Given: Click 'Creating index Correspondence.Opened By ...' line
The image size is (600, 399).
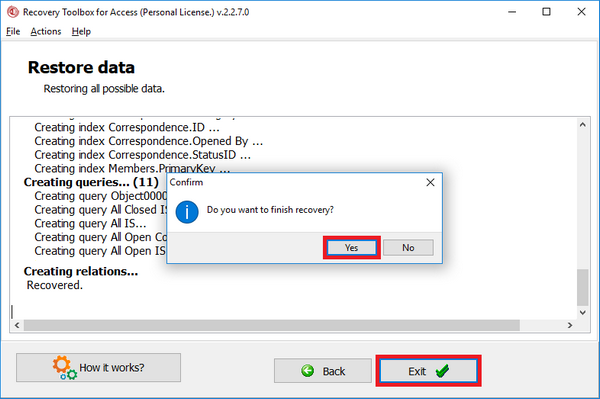Looking at the screenshot, I should 148,141.
